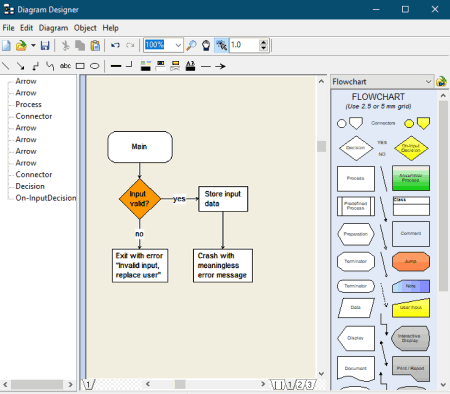Screen dimensions: 450x394
Task: Open the Help menu
Action: (110, 28)
